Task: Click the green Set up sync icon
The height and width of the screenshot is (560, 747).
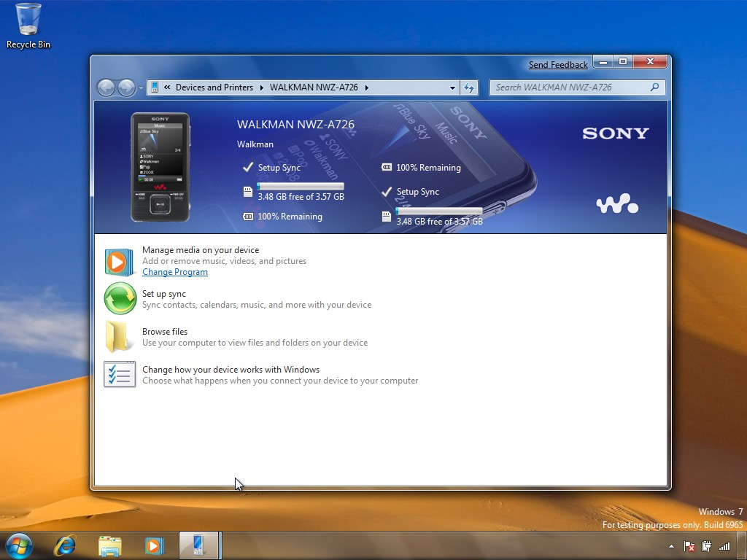Action: tap(120, 298)
